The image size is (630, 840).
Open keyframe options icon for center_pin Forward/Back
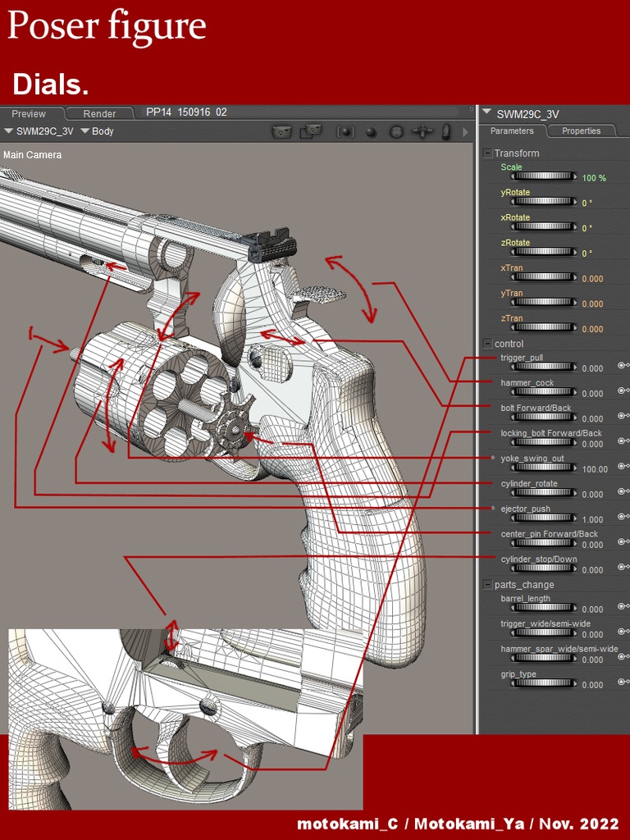click(x=623, y=541)
